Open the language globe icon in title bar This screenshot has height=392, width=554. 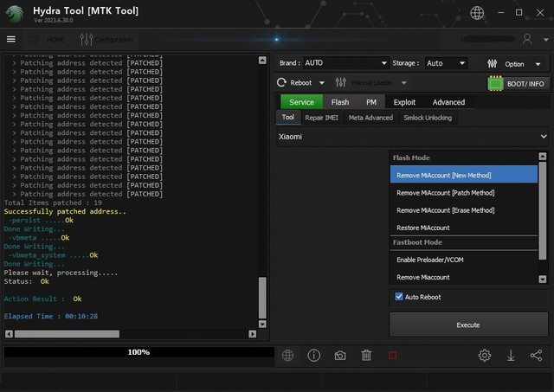[477, 13]
